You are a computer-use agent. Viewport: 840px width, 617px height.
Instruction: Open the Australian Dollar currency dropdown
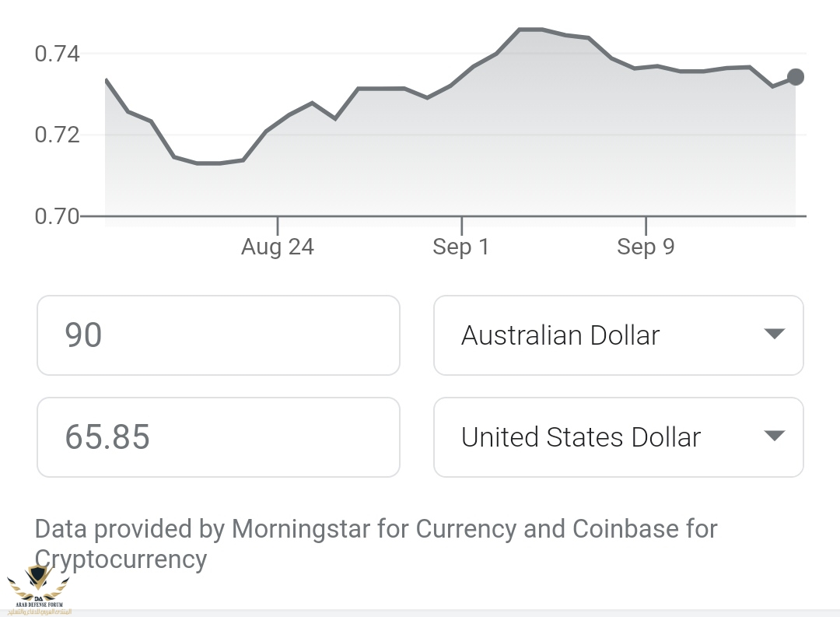[x=618, y=335]
